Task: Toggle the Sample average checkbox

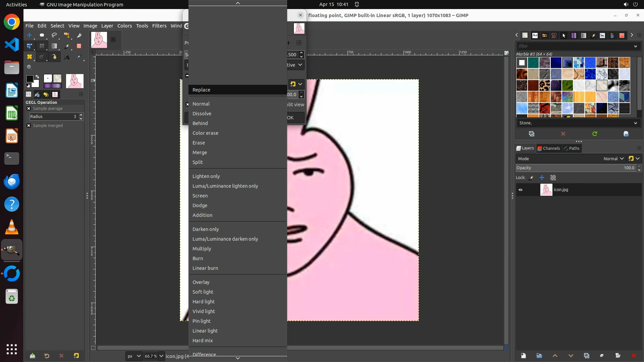Action: 29,109
